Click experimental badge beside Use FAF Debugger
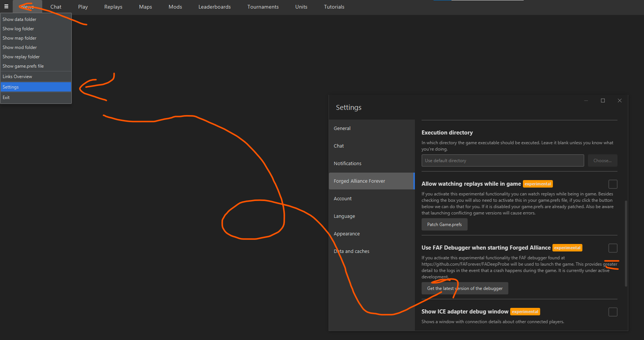Screen dimensions: 644x340 [x=567, y=248]
